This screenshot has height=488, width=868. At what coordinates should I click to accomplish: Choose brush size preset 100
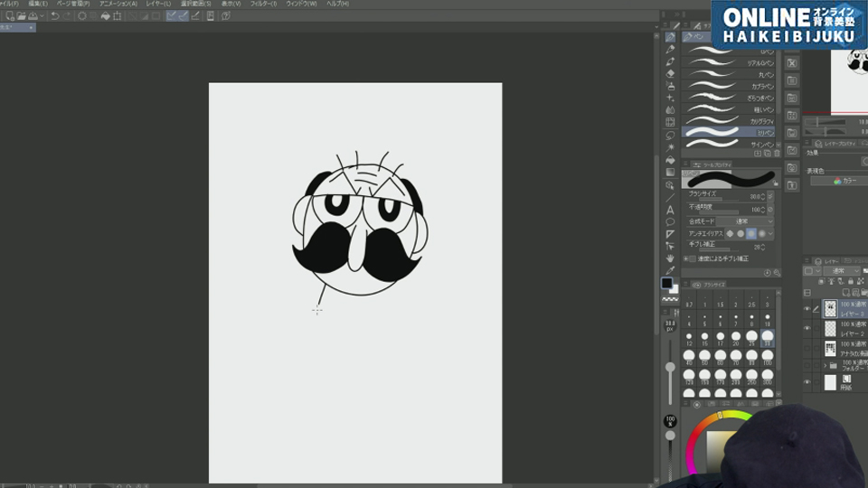(768, 358)
